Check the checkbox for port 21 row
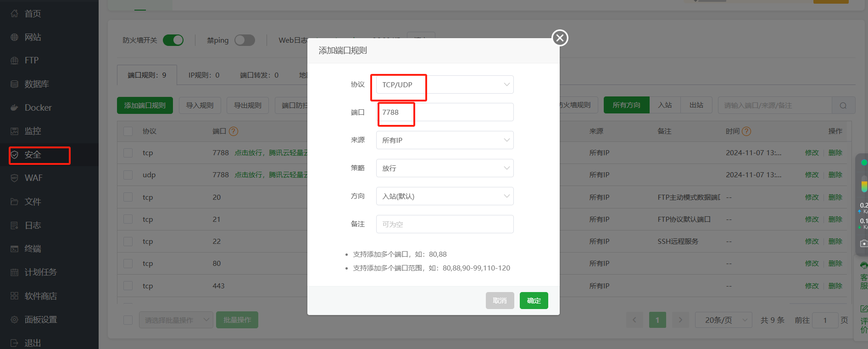This screenshot has width=868, height=349. [128, 220]
